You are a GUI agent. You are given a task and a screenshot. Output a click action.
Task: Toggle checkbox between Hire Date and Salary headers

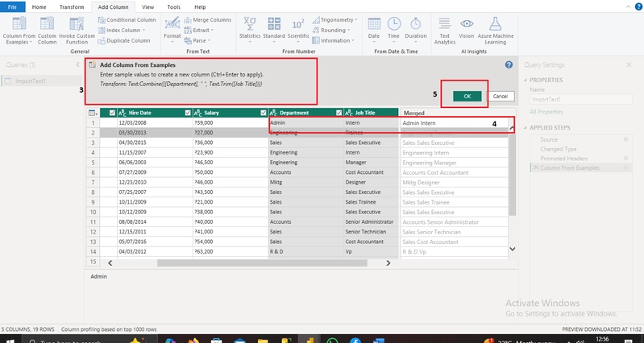tap(188, 113)
